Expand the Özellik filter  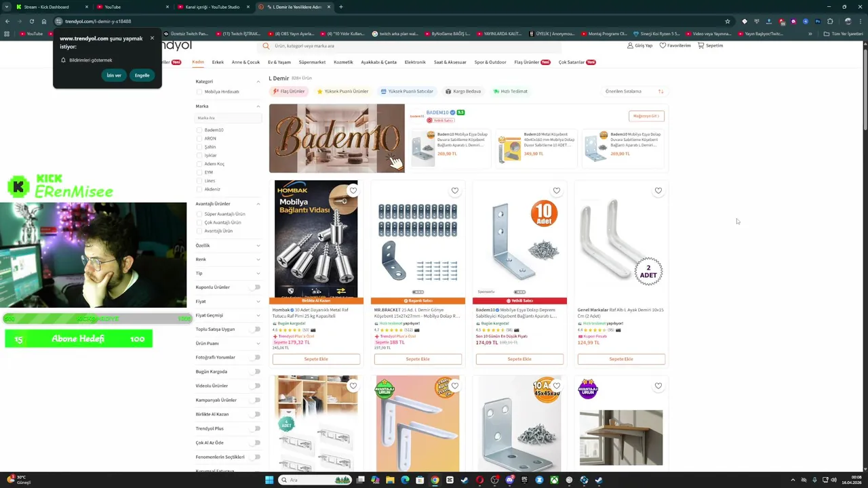coord(258,245)
